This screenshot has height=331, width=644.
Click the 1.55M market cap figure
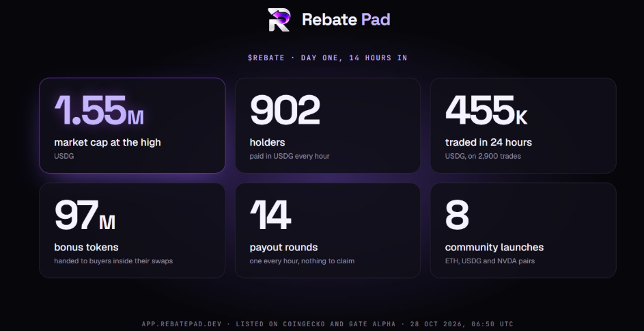click(x=99, y=110)
